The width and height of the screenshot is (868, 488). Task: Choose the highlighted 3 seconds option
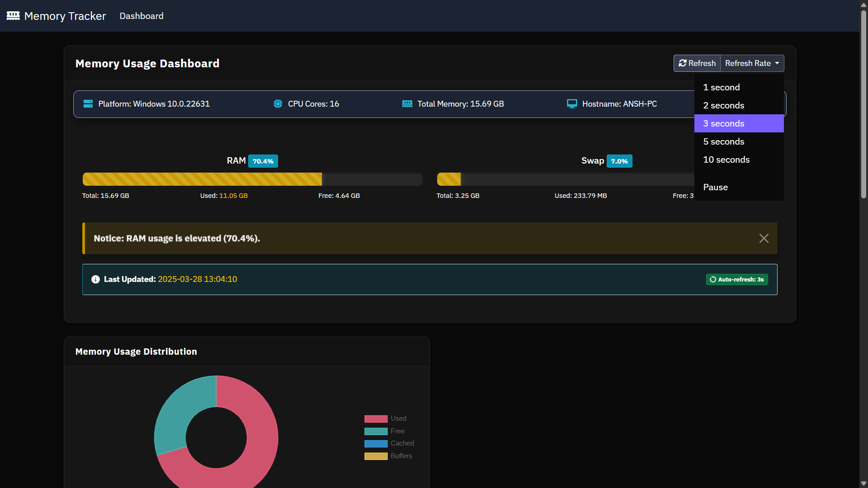pos(739,123)
